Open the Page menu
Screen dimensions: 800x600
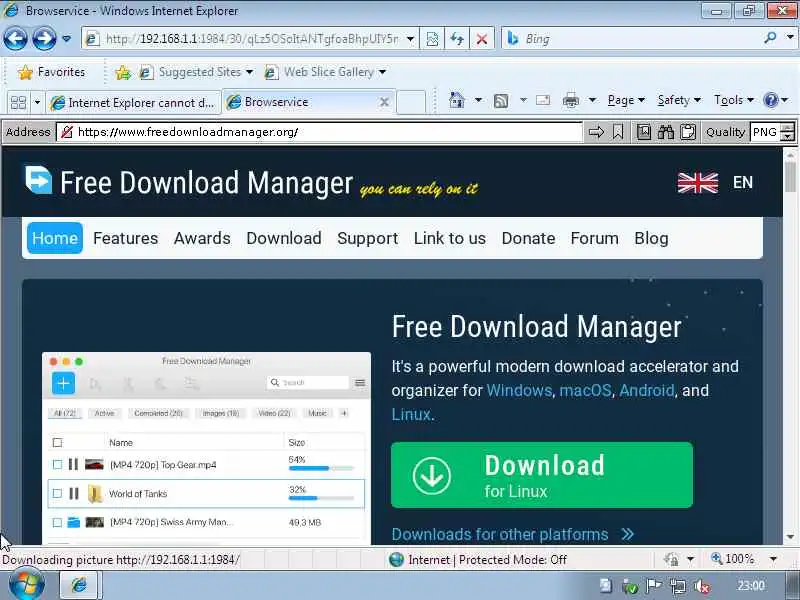point(626,100)
